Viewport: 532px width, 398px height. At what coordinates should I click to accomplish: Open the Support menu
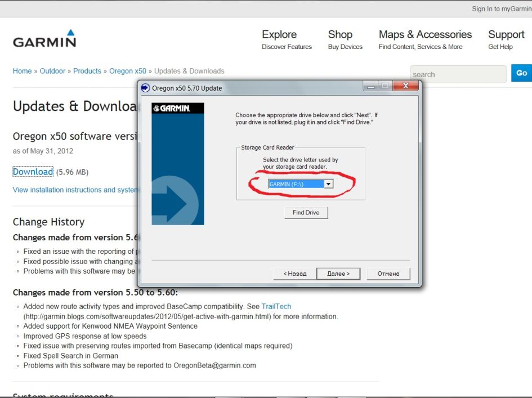pos(506,35)
